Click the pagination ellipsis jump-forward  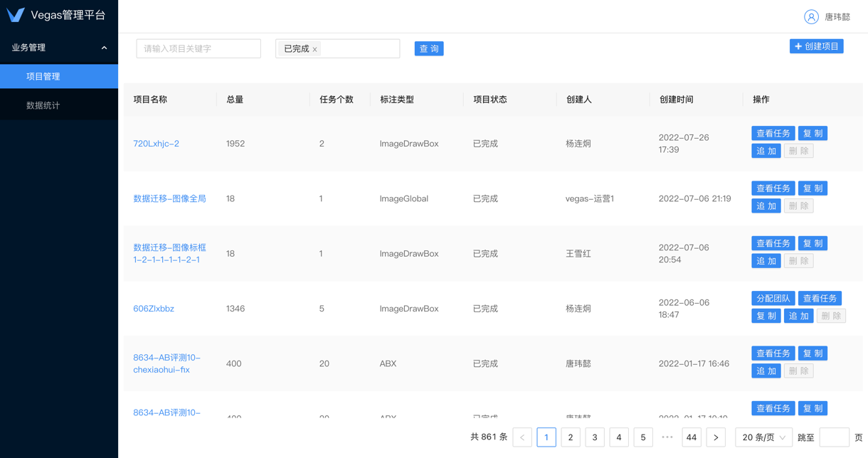coord(667,437)
